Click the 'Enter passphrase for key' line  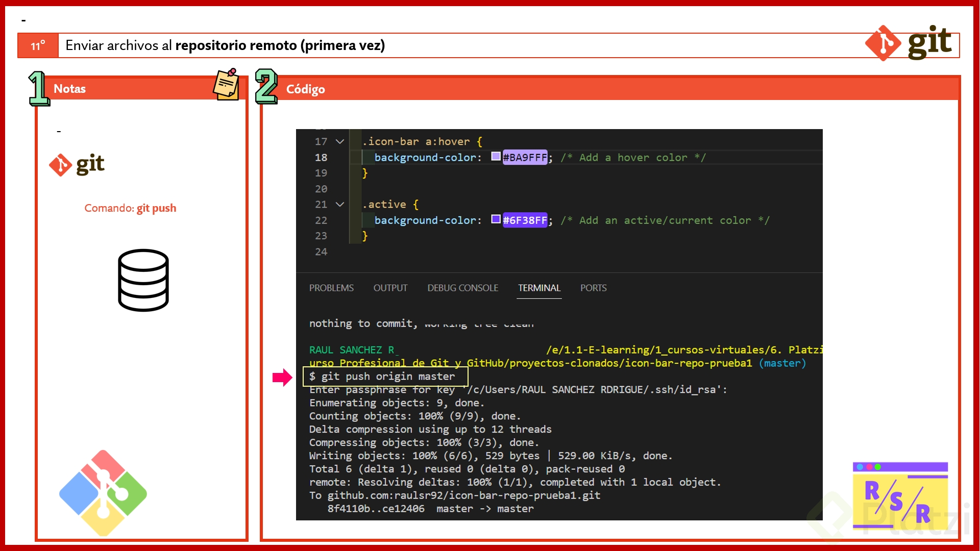[x=518, y=390]
